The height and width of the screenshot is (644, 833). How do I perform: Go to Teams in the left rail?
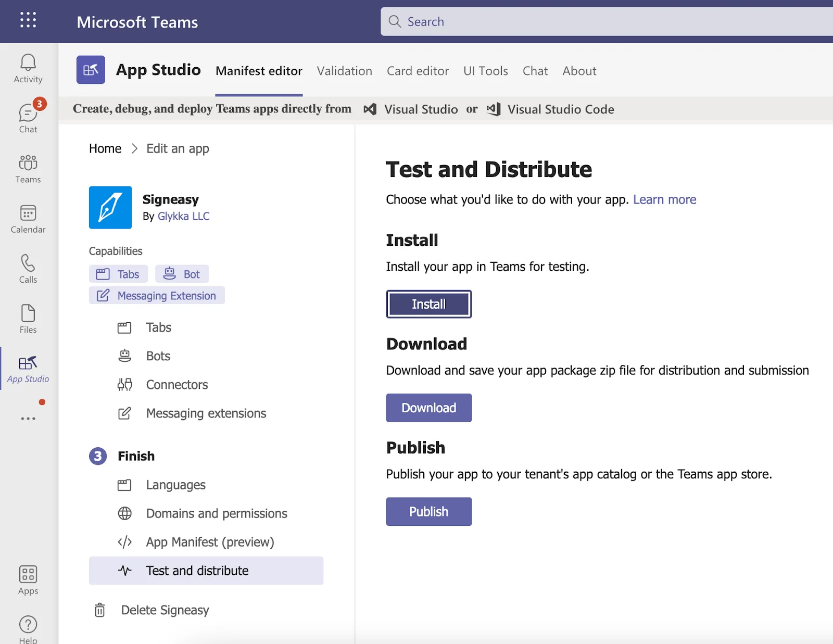pos(28,169)
